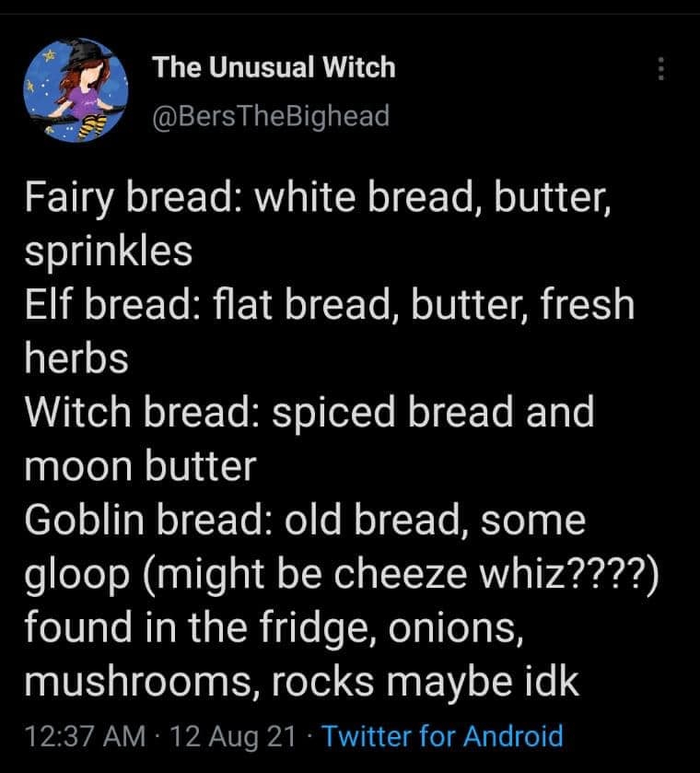Tap the mushrooms, rocks maybe idk line
The image size is (700, 773).
click(301, 682)
